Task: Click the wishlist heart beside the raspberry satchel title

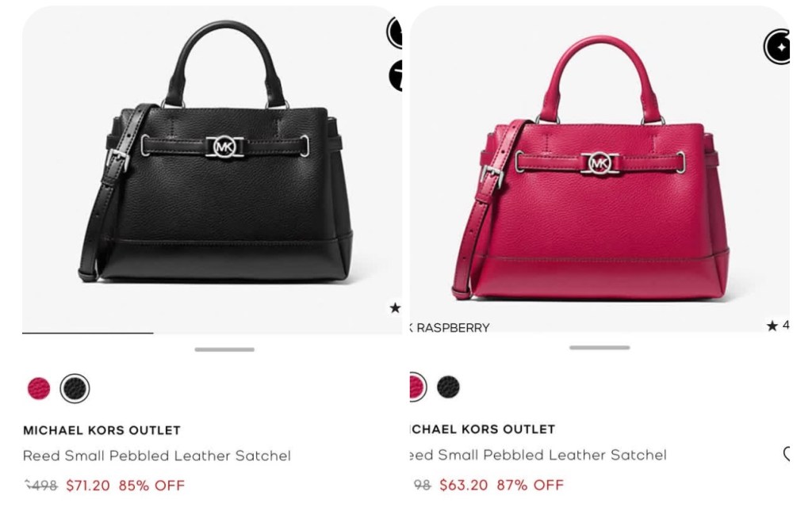Action: [787, 454]
